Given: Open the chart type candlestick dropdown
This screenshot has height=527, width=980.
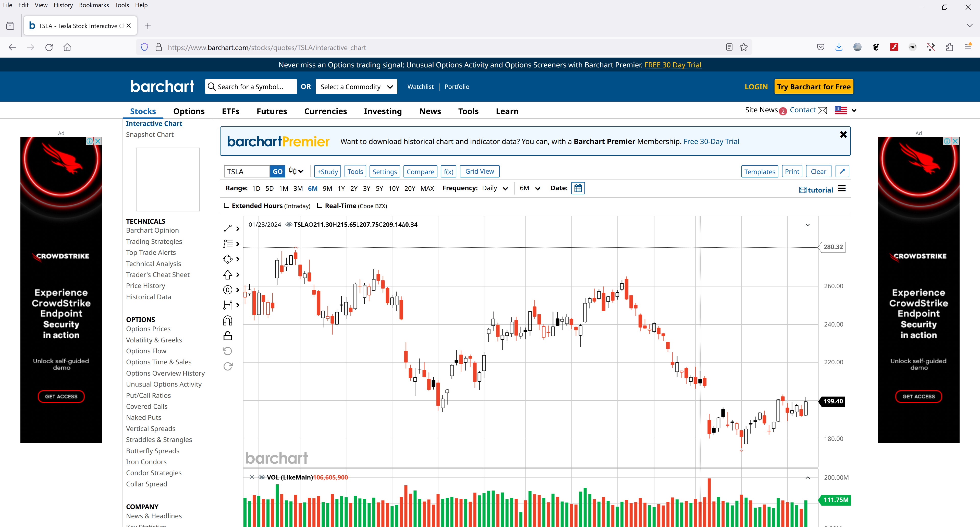Looking at the screenshot, I should coord(296,171).
